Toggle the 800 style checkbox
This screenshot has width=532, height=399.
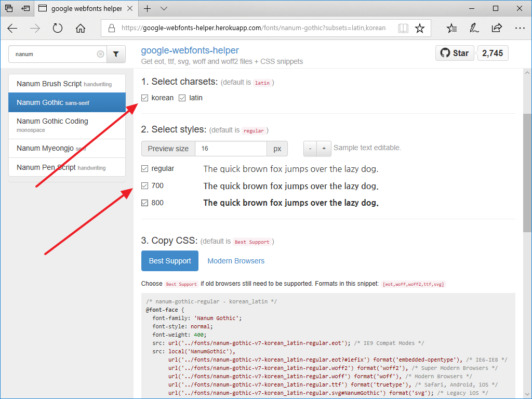[x=144, y=203]
